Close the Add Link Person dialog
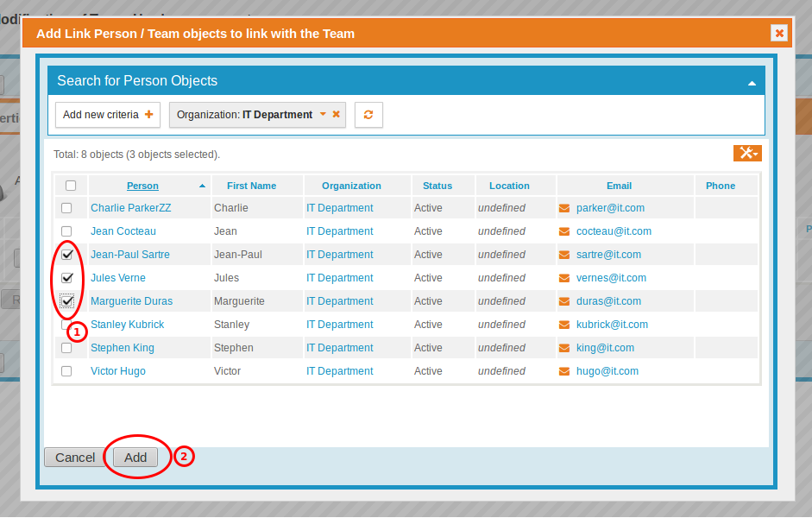Screen dimensions: 812x518 pos(779,33)
